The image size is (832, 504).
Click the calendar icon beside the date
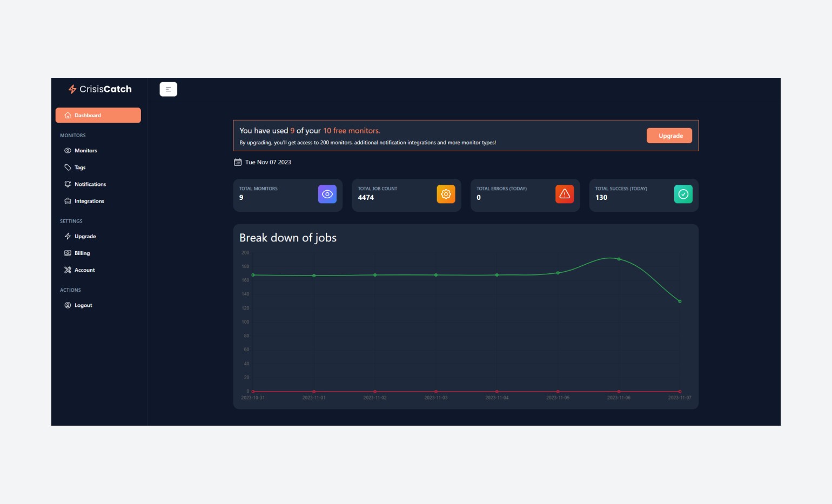pos(238,162)
